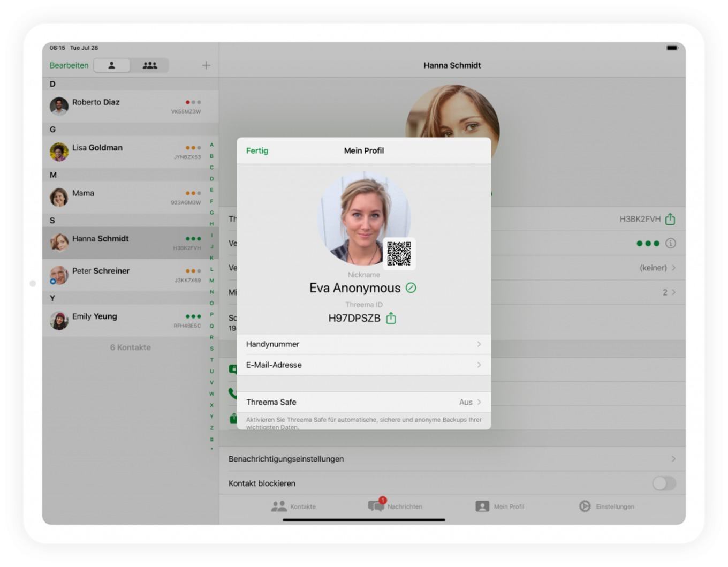728x567 pixels.
Task: Share Threema ID H97DPSZB
Action: [391, 318]
